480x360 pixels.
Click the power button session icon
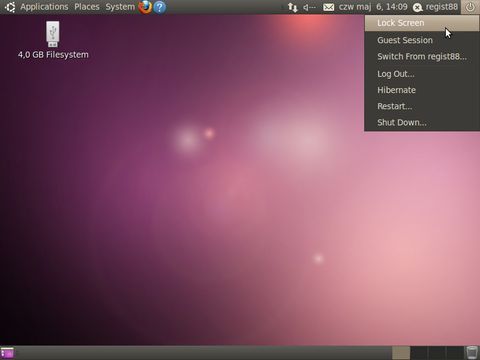[x=470, y=7]
